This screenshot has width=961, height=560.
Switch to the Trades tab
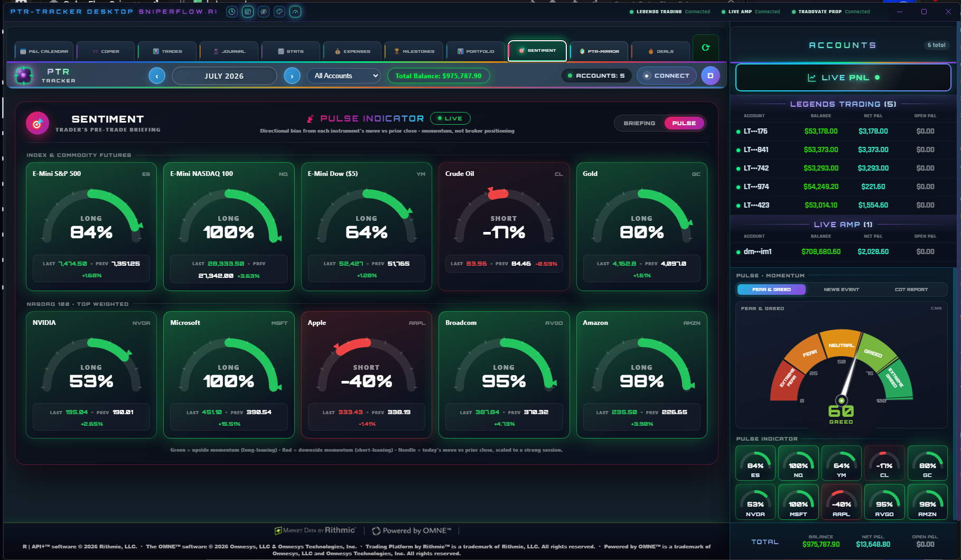[x=167, y=51]
